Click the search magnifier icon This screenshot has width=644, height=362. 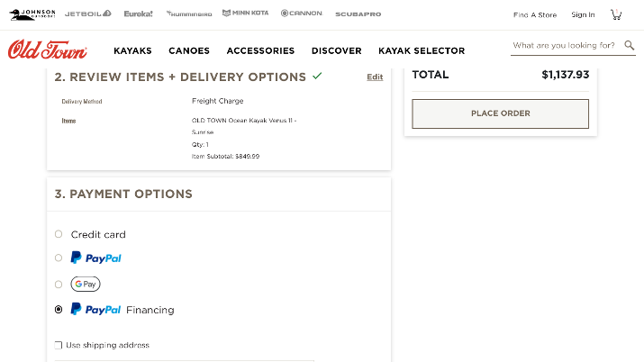[x=630, y=45]
